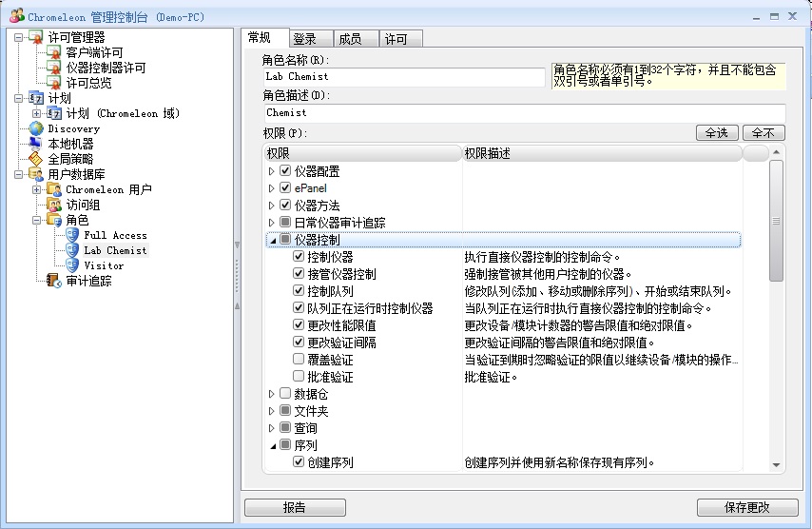This screenshot has width=812, height=529.
Task: Click the Full Access role mask icon
Action: [x=72, y=235]
